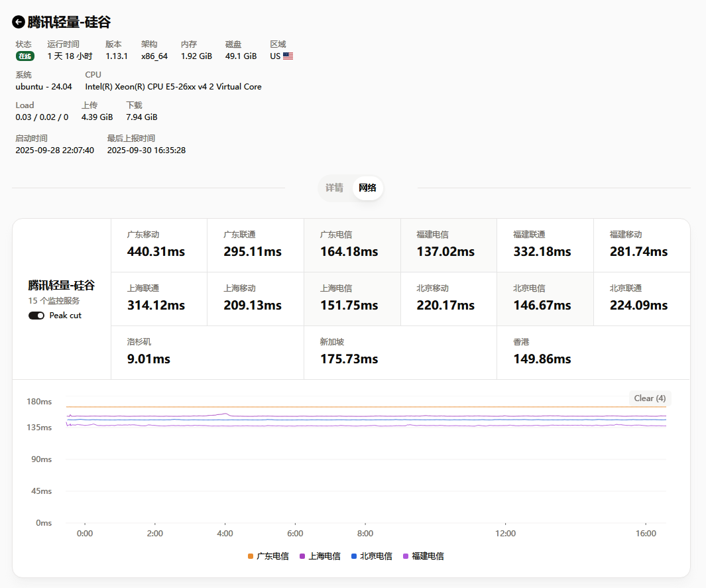Click the blue 北京电信 legend swatch

pos(354,556)
